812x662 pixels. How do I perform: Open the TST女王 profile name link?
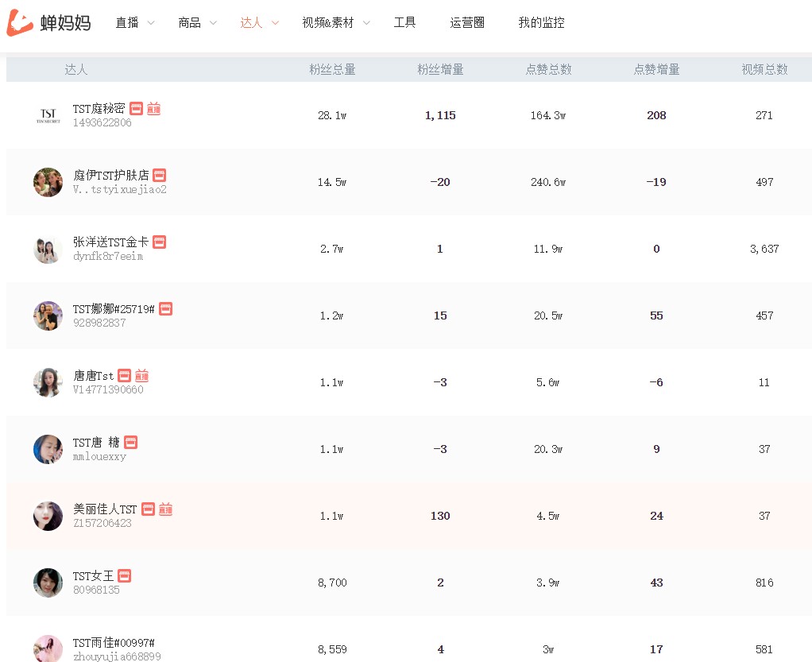(x=93, y=576)
